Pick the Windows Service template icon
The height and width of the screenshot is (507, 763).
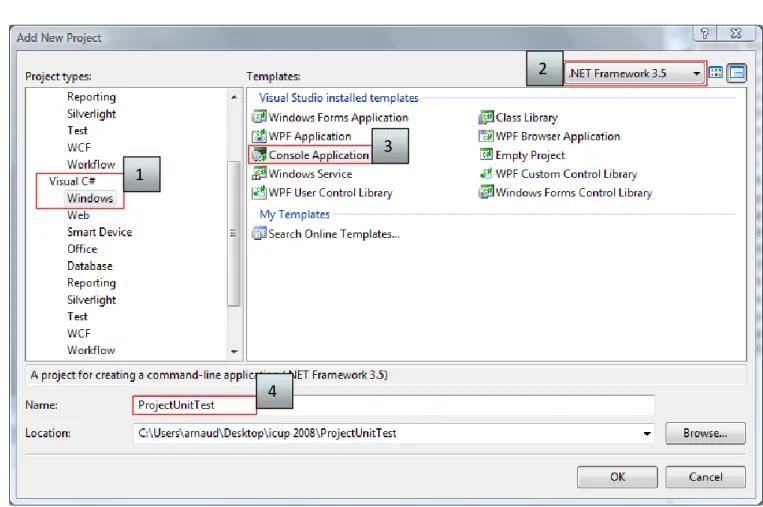259,174
